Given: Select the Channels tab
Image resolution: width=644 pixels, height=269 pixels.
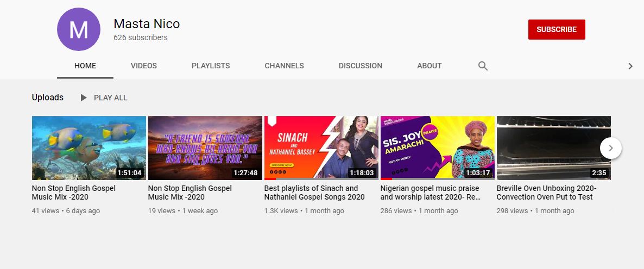Looking at the screenshot, I should [284, 66].
